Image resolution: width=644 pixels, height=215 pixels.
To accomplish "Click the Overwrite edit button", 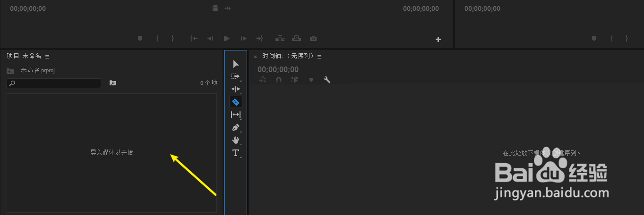I will pyautogui.click(x=296, y=39).
